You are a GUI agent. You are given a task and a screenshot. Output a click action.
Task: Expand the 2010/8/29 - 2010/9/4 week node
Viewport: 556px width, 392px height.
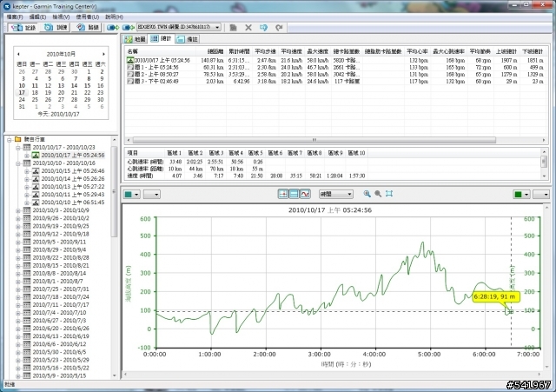18,249
